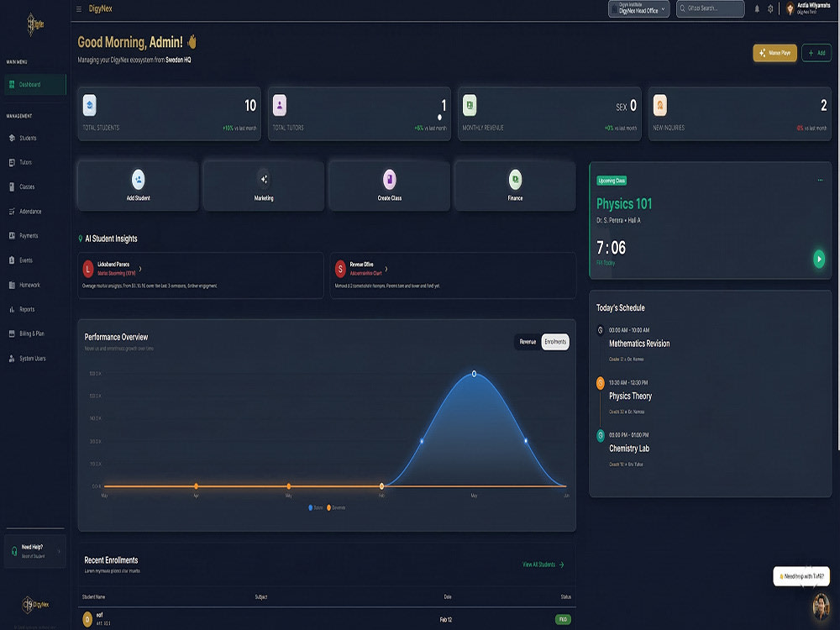
Task: Sort by Student Name column header
Action: click(94, 596)
